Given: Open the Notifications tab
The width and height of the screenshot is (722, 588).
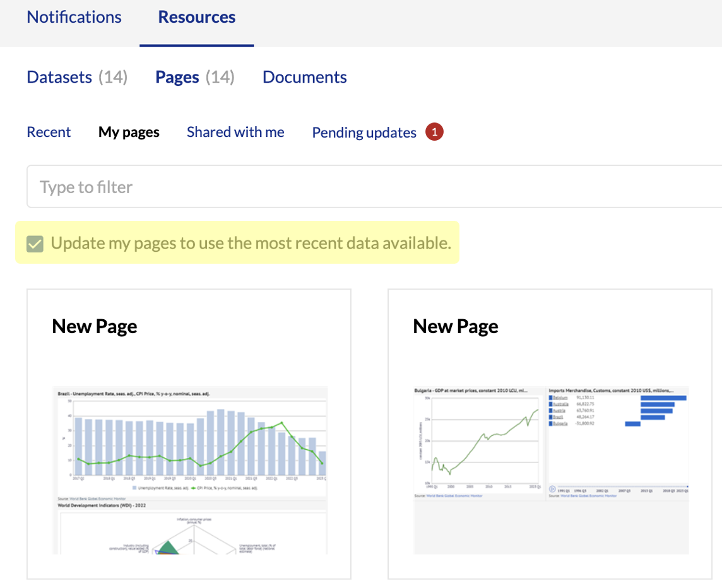Looking at the screenshot, I should (74, 17).
